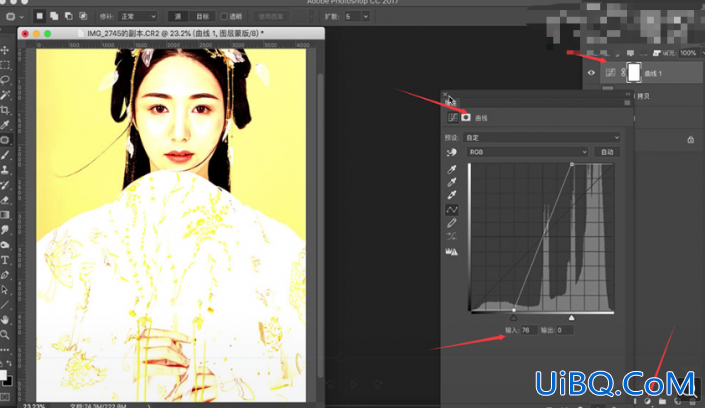Activate the on-image targeted adjustment tool
Viewport: 705px width, 408px height.
tap(451, 152)
